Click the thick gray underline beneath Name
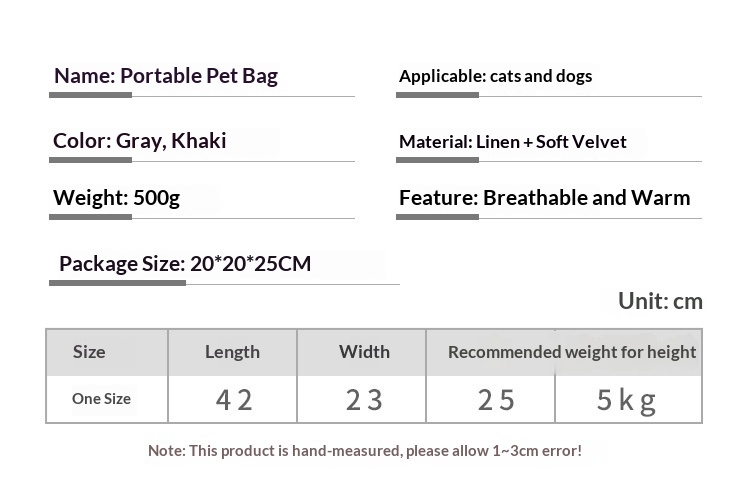The image size is (750, 486). [90, 95]
